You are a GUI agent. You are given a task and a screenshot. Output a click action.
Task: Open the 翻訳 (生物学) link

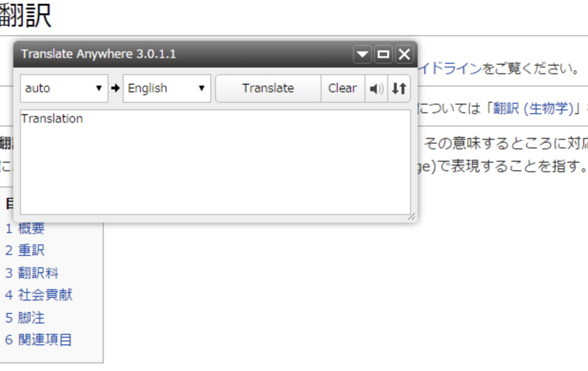[533, 109]
